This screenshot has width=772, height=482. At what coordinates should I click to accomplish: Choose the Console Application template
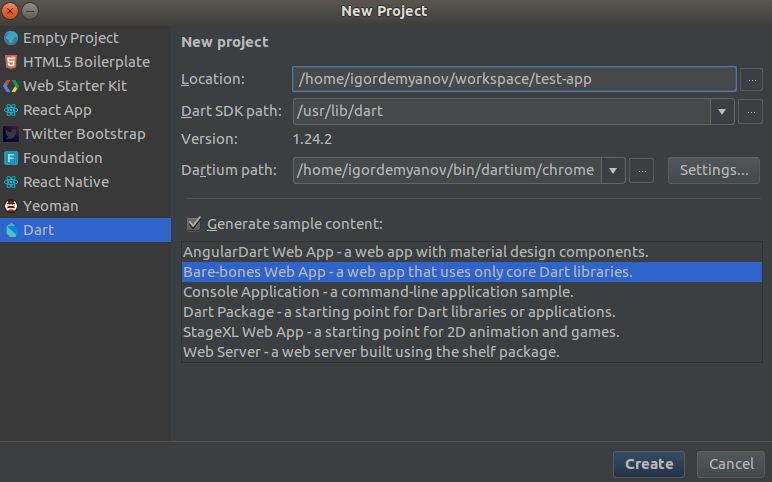click(377, 292)
